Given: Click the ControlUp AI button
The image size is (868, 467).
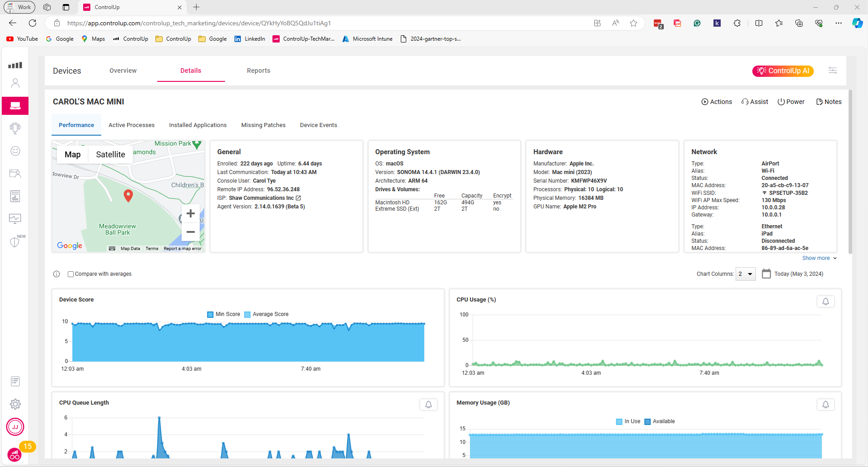Looking at the screenshot, I should coord(783,71).
